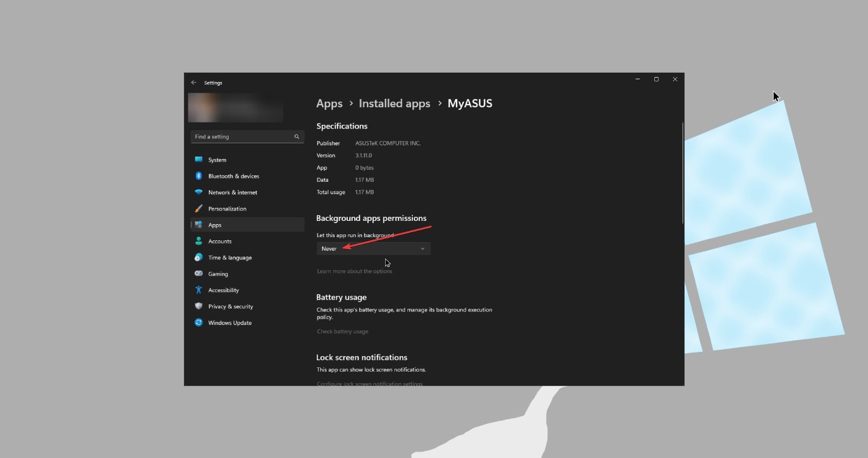
Task: Expand the dropdown chevron beside Never
Action: (x=423, y=249)
